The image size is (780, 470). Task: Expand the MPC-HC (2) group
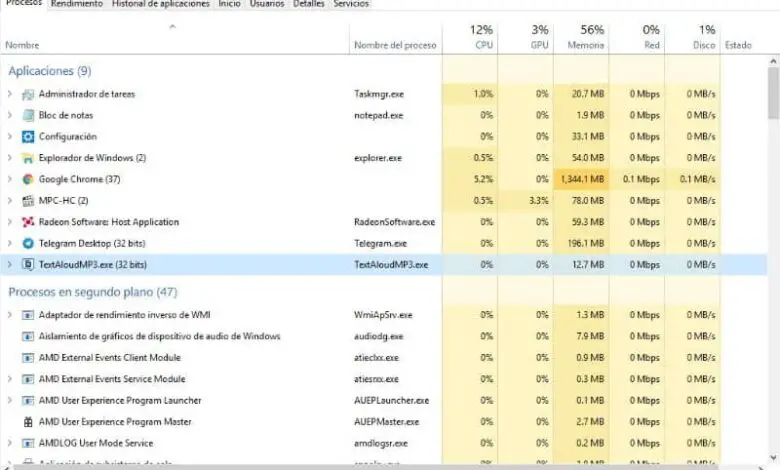[x=9, y=201]
